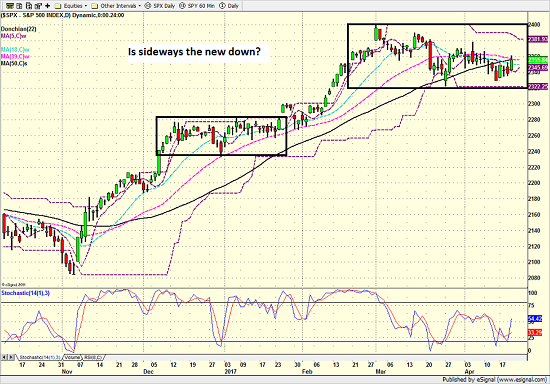
Task: Click the left tab-scroll arrow
Action: pyautogui.click(x=5, y=357)
